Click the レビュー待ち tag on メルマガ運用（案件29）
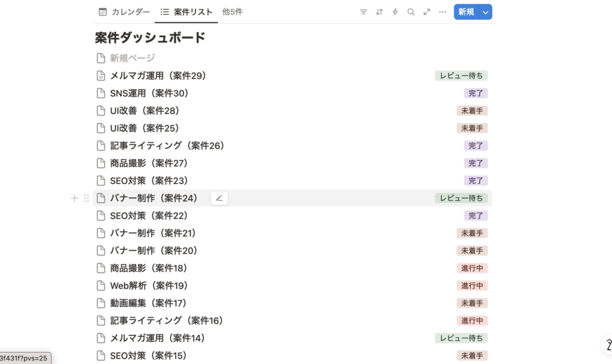The image size is (612, 364). 461,76
